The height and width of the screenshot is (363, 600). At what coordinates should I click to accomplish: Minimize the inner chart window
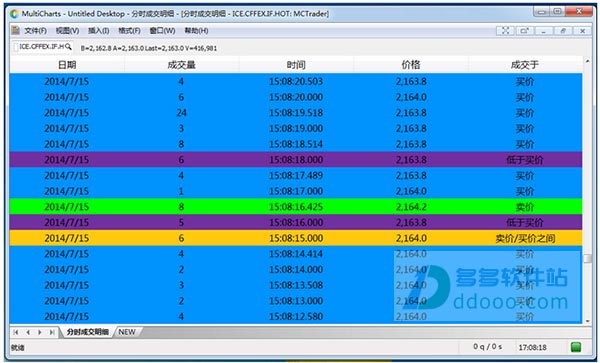[544, 31]
